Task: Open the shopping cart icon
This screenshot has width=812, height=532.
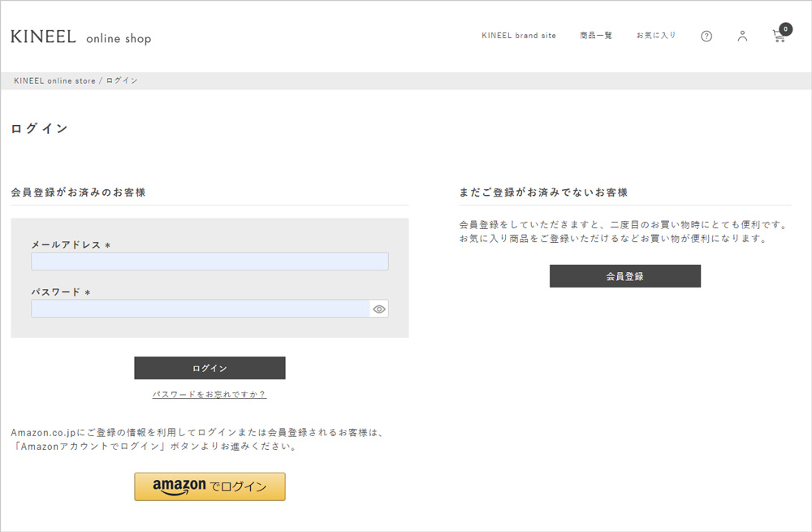Action: click(778, 37)
